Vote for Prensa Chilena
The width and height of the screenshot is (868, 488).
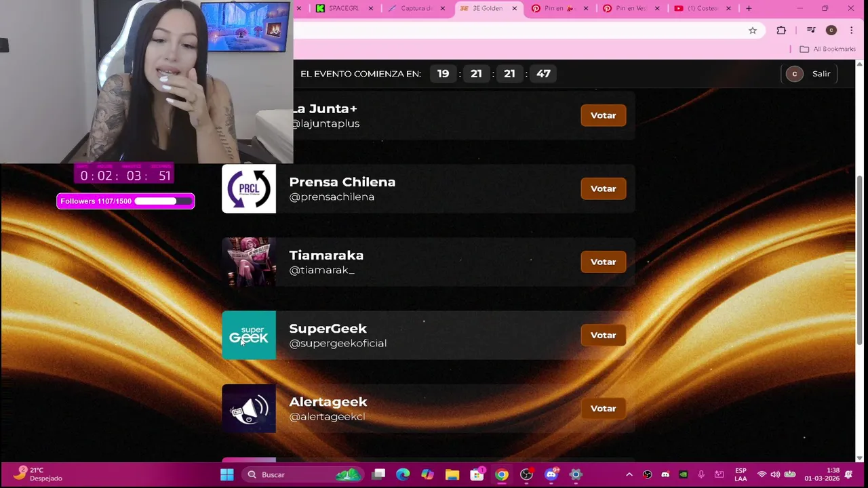tap(603, 188)
